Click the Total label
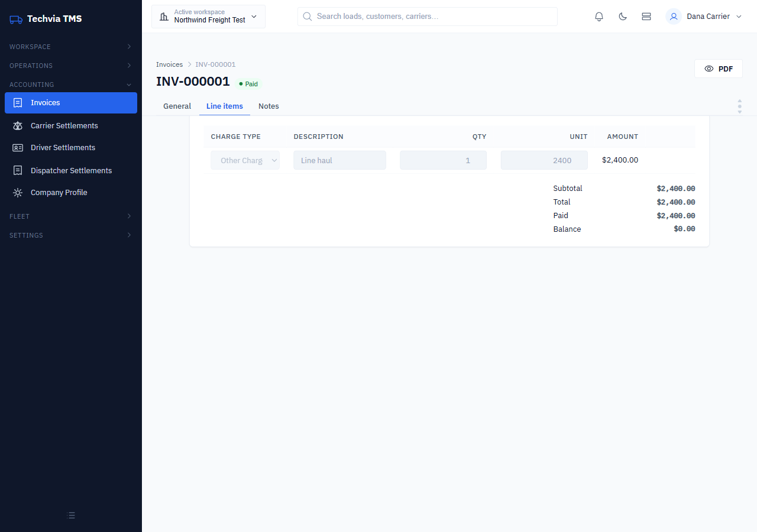This screenshot has height=532, width=757. (x=562, y=202)
